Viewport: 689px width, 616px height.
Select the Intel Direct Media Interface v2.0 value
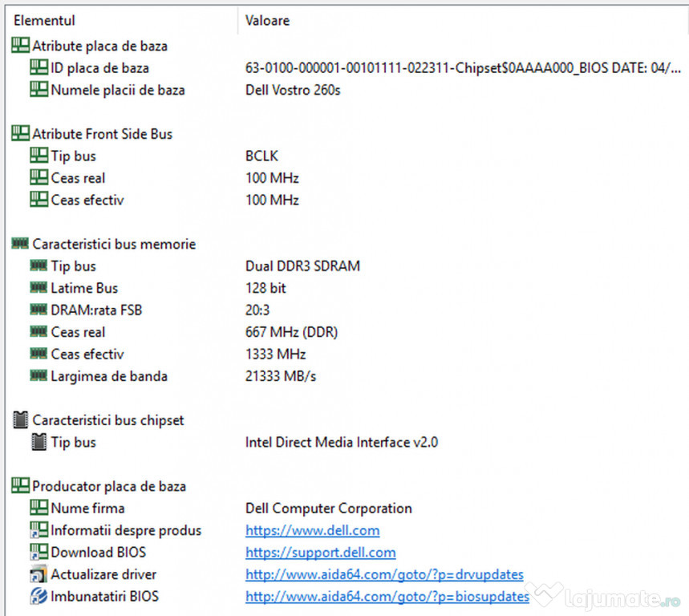point(342,442)
